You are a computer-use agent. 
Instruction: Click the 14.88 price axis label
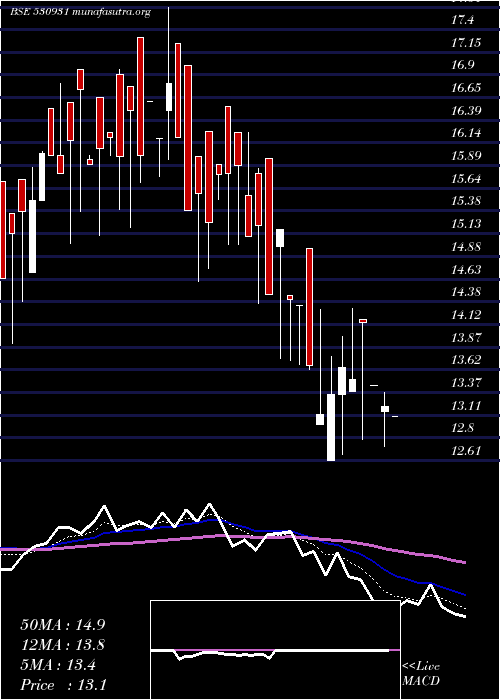pyautogui.click(x=466, y=247)
